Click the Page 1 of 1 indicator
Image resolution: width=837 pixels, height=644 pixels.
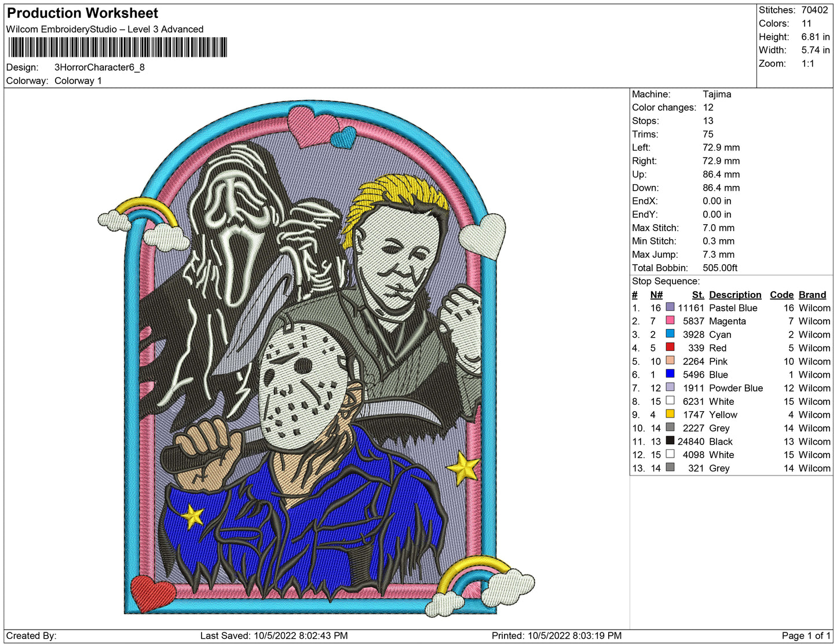tap(806, 636)
